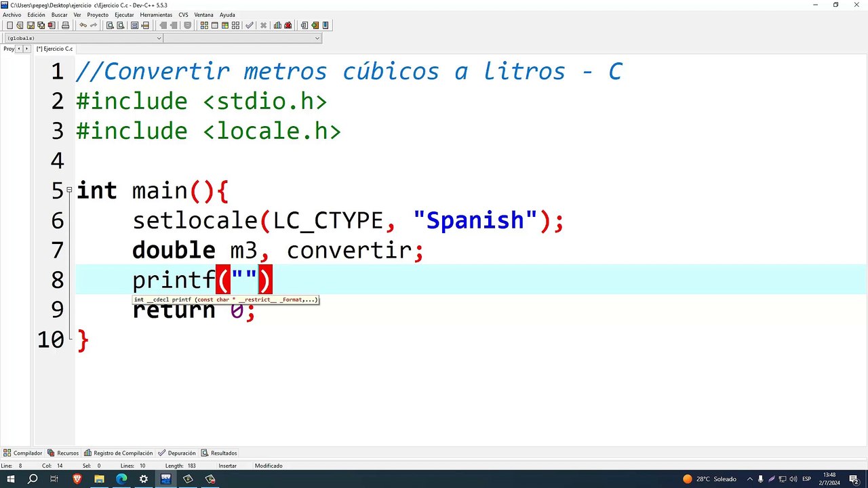
Task: Click the Dev-C++ icon in the taskbar
Action: pyautogui.click(x=165, y=479)
